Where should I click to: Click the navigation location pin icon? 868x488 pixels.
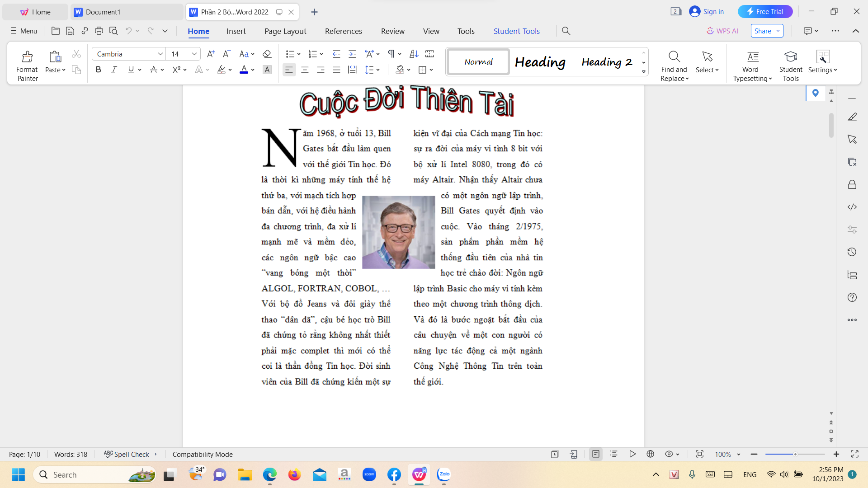816,93
